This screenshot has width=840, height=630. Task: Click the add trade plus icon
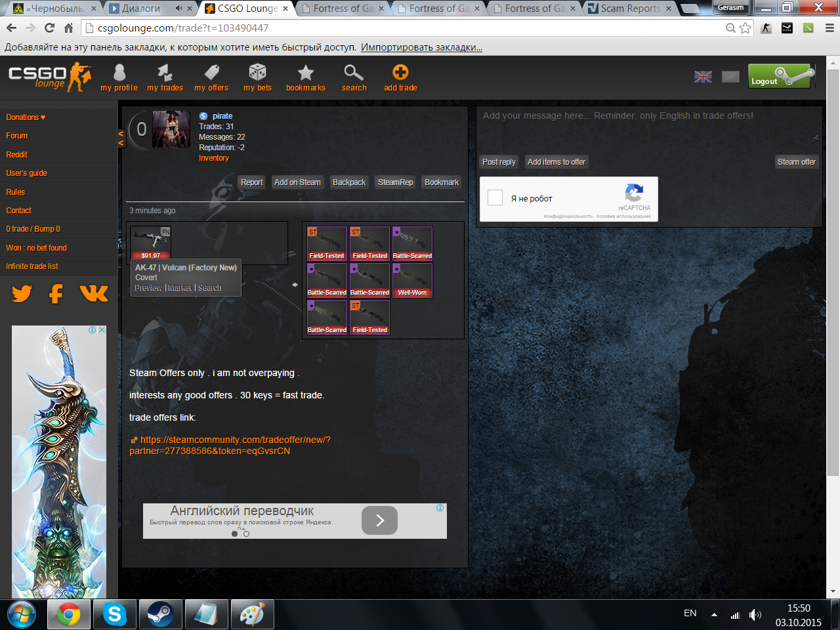400,72
